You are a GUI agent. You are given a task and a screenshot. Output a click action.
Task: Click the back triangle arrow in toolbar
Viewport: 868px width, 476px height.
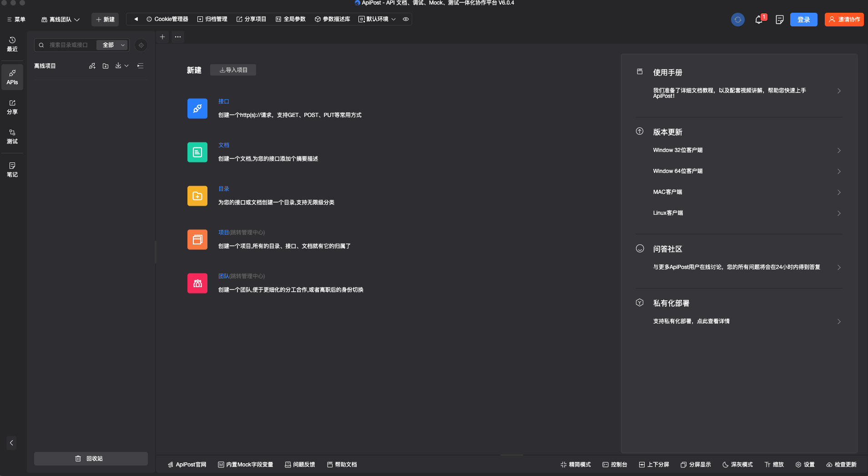coord(136,19)
